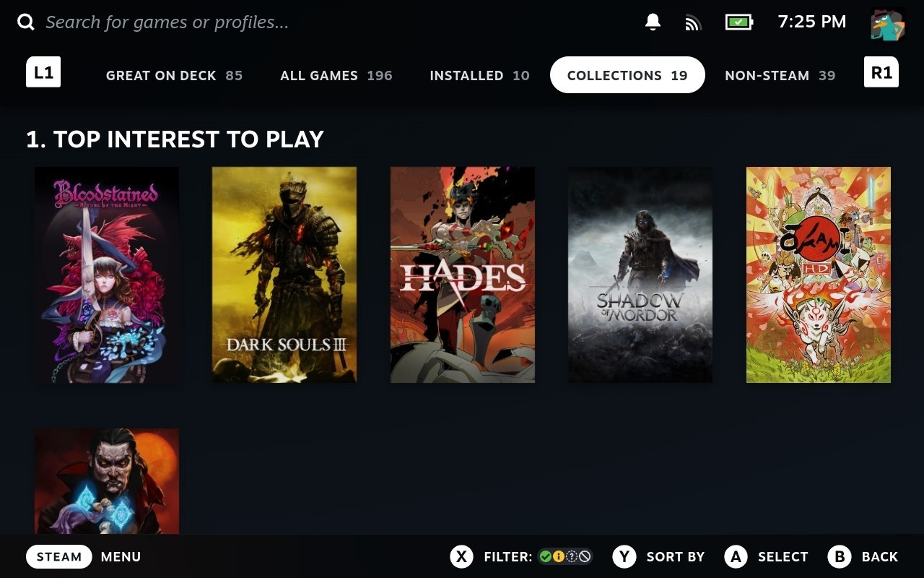Click the Select label
This screenshot has height=578, width=924.
point(783,557)
